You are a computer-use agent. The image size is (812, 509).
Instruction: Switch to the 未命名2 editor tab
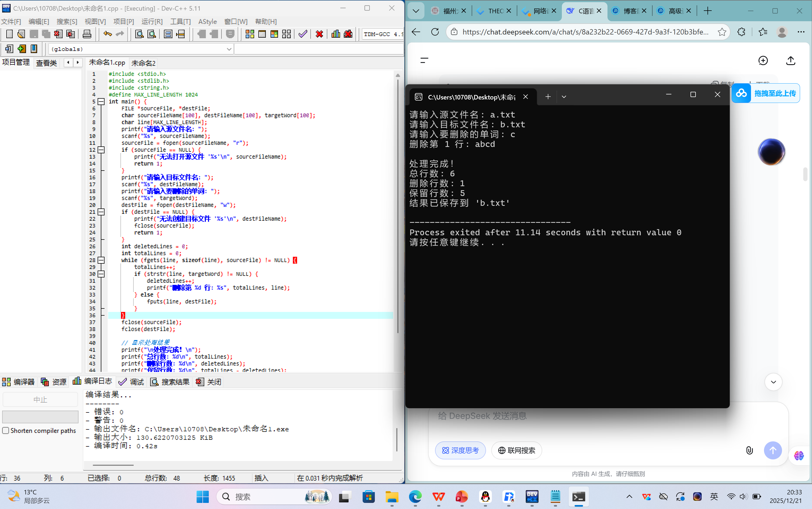pos(143,63)
